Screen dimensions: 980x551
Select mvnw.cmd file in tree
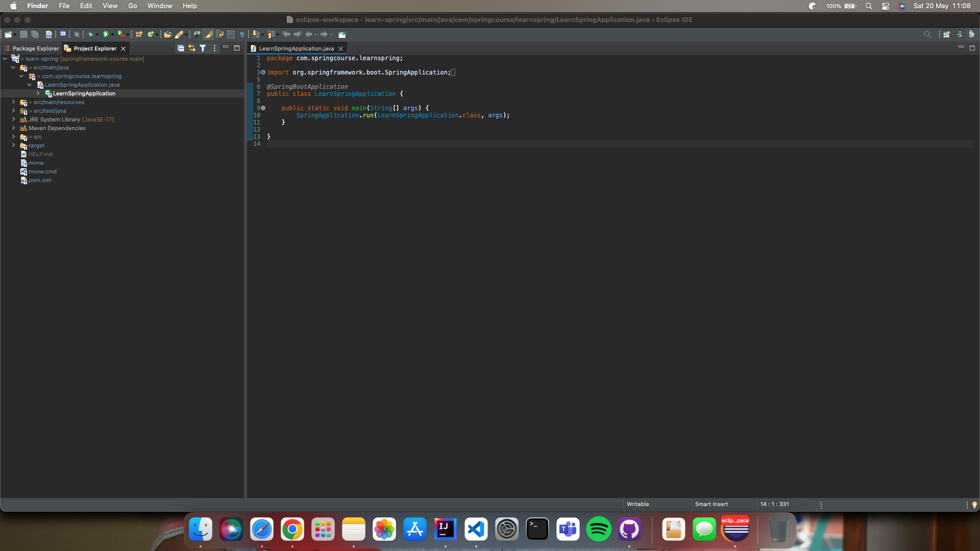coord(42,171)
